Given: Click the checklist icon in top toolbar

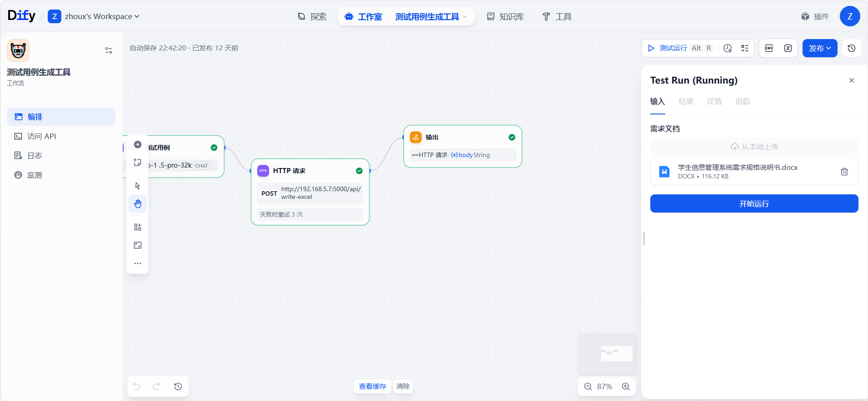Looking at the screenshot, I should click(x=745, y=48).
